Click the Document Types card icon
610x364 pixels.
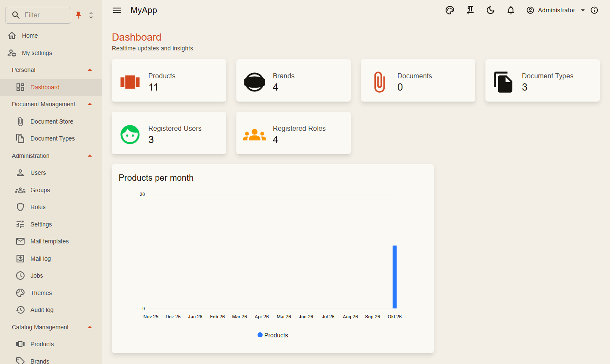[503, 82]
